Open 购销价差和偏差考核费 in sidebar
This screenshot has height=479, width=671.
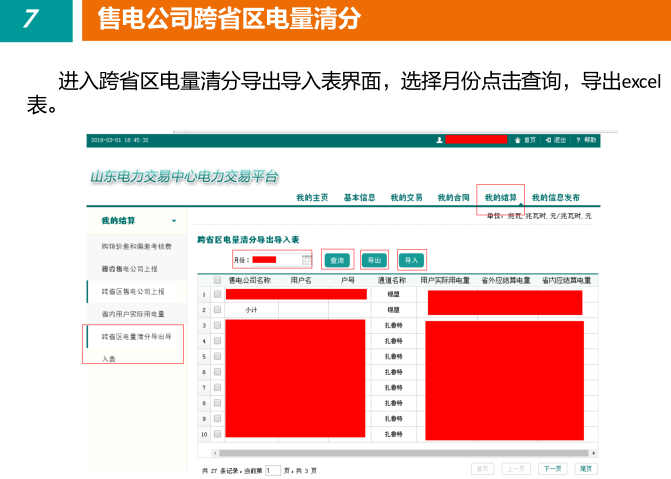click(x=135, y=246)
